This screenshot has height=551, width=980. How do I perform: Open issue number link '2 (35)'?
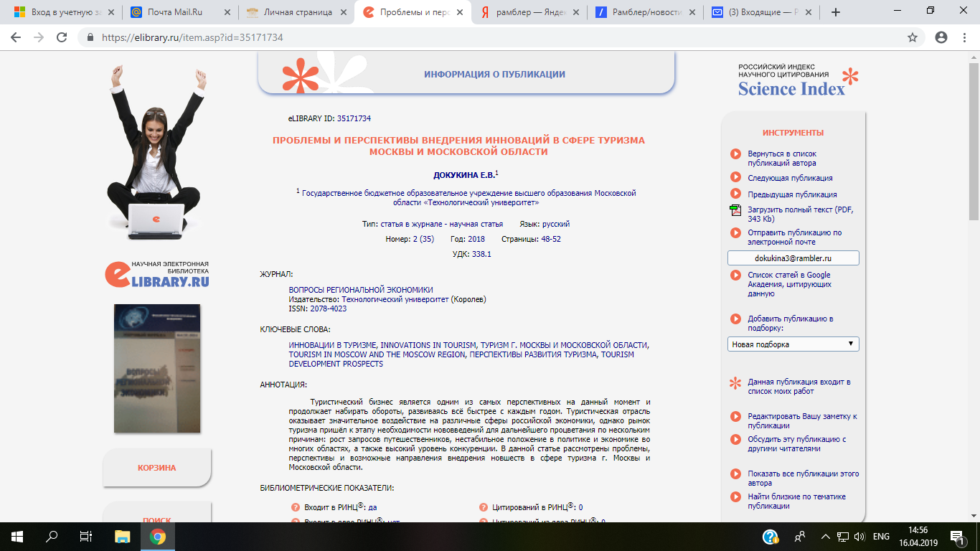coord(423,239)
